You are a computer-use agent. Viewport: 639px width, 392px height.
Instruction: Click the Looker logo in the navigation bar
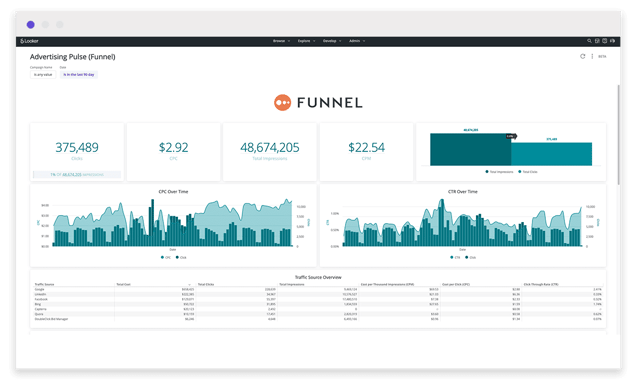[x=29, y=41]
